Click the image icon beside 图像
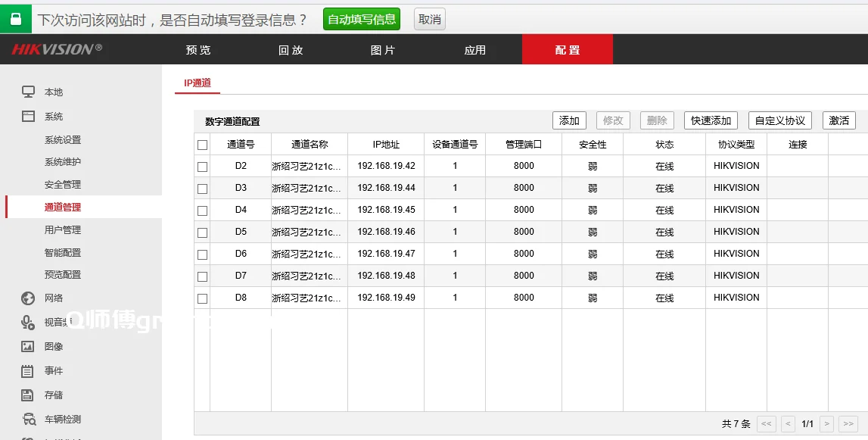 click(x=28, y=347)
